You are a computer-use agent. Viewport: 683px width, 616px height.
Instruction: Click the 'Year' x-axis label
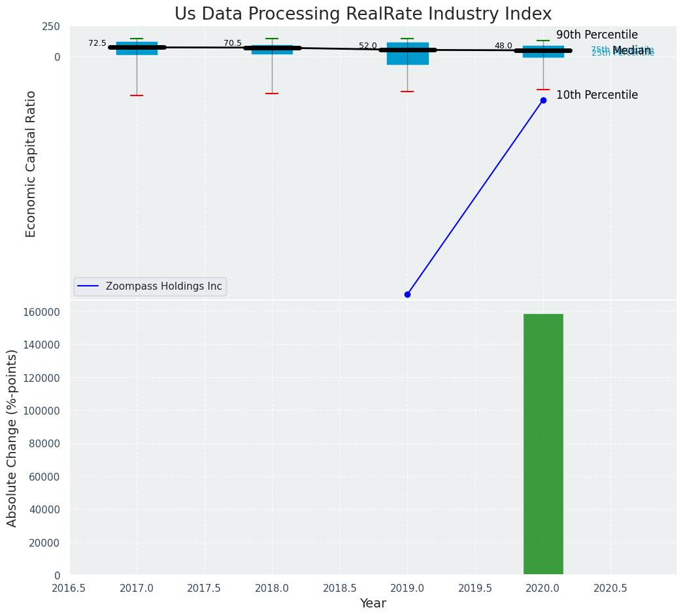coord(373,604)
